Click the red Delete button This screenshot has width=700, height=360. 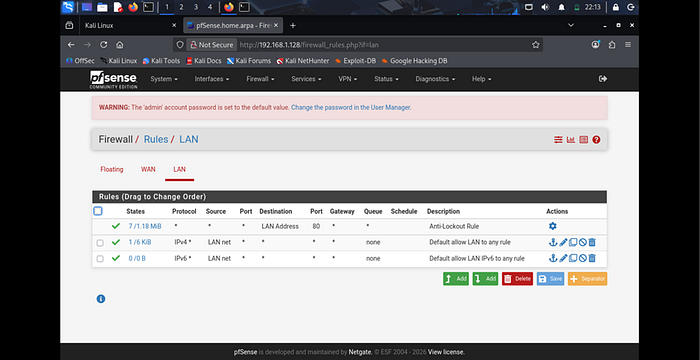pos(517,279)
